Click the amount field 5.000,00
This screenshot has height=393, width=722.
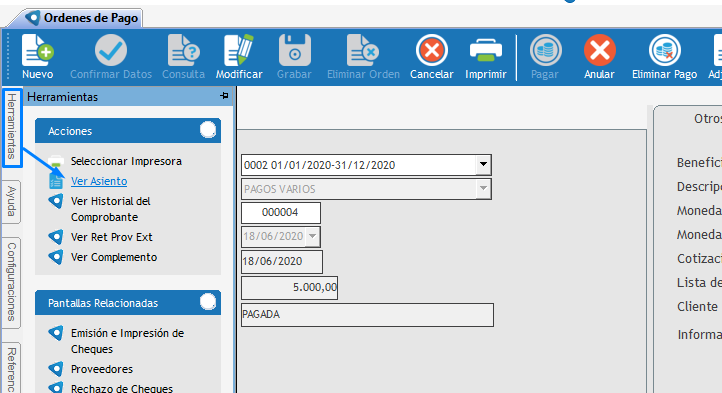pyautogui.click(x=289, y=287)
